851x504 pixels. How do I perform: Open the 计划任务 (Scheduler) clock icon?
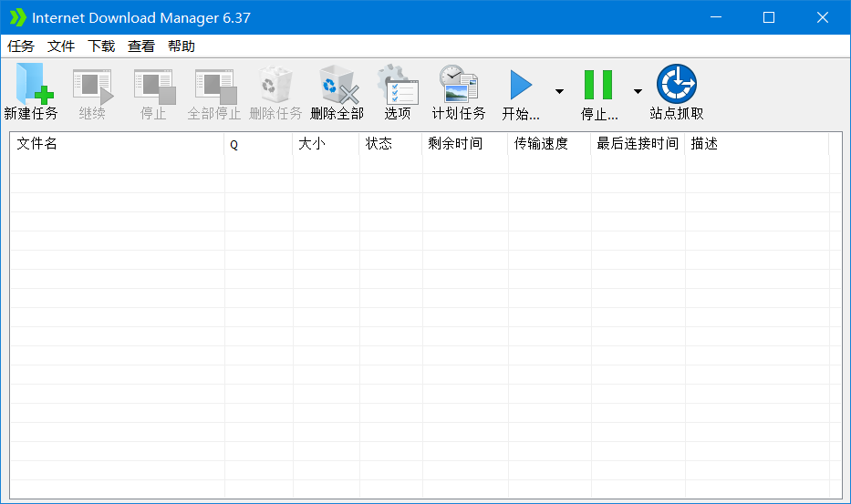point(459,84)
